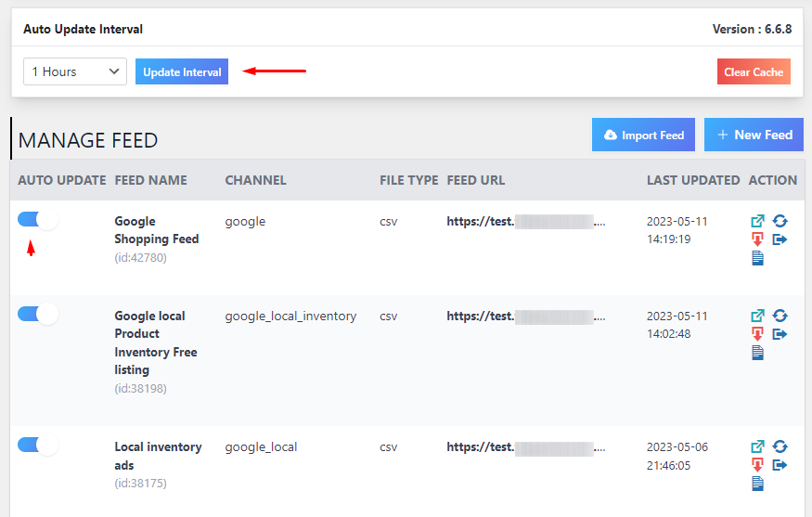Open feed URL for google_local_inventory row
The width and height of the screenshot is (812, 517).
pos(525,316)
